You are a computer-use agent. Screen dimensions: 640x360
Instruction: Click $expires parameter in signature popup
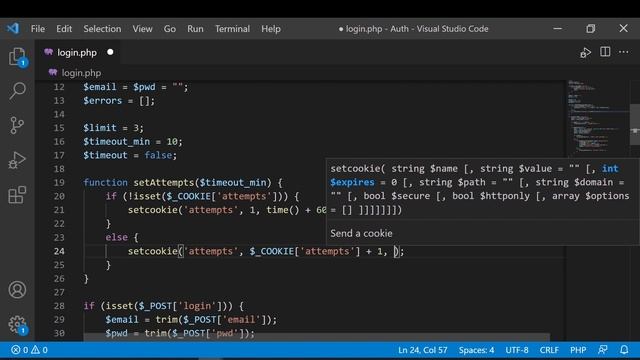tap(352, 182)
